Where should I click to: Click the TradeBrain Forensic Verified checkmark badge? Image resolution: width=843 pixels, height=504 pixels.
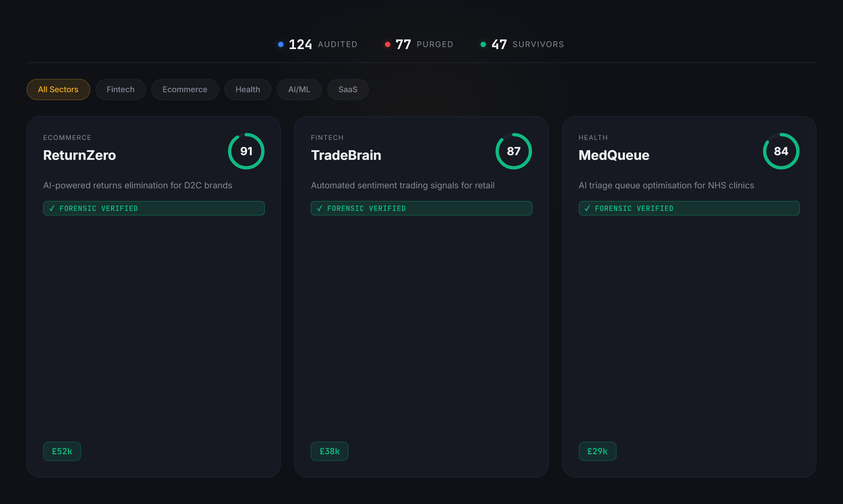421,208
